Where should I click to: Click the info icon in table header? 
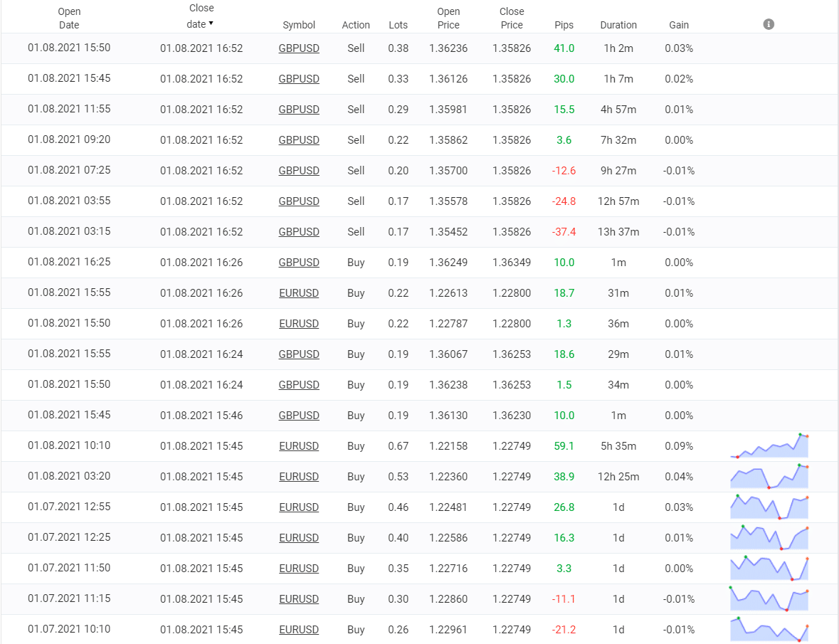click(x=769, y=24)
